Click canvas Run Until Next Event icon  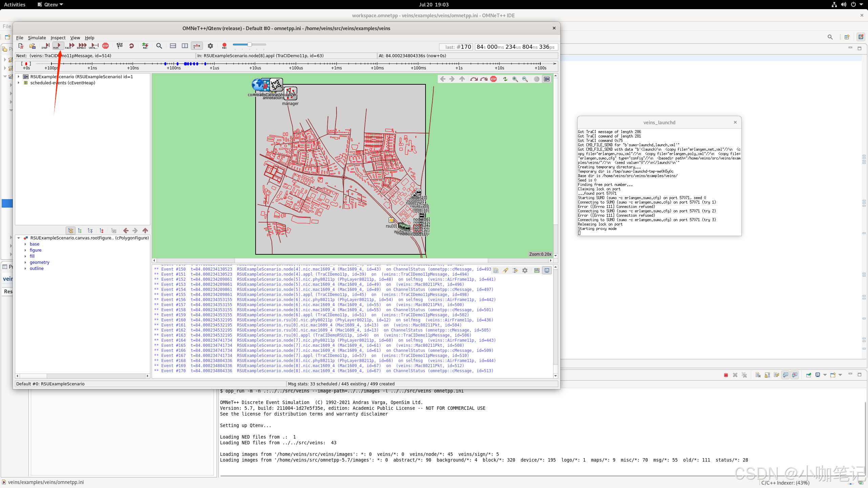click(x=474, y=79)
